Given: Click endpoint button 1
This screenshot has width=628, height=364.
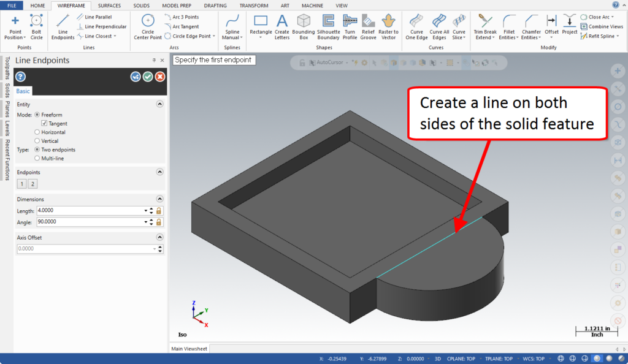Looking at the screenshot, I should click(21, 184).
